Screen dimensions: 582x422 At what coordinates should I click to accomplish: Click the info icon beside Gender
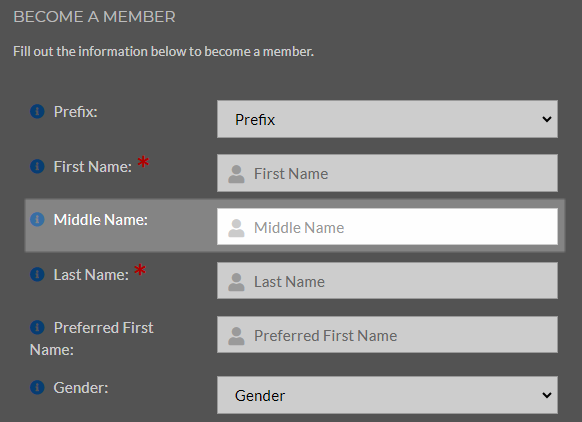coord(37,387)
